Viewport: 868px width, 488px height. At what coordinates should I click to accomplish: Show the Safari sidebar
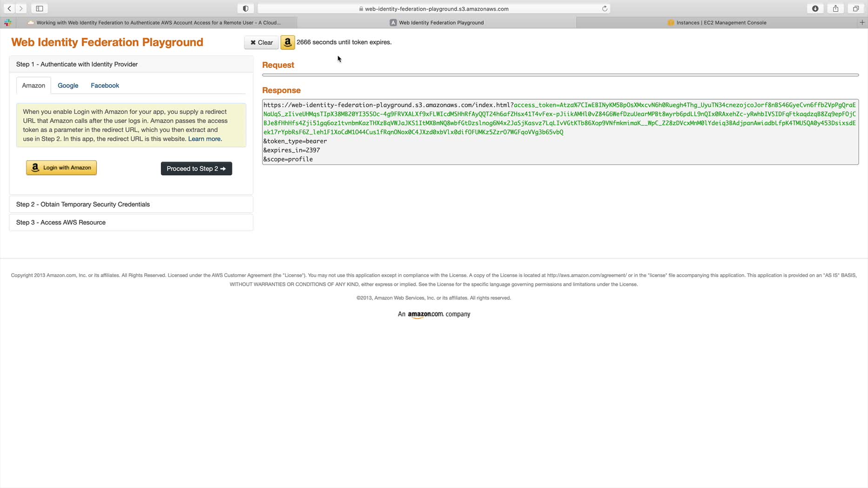coord(40,8)
